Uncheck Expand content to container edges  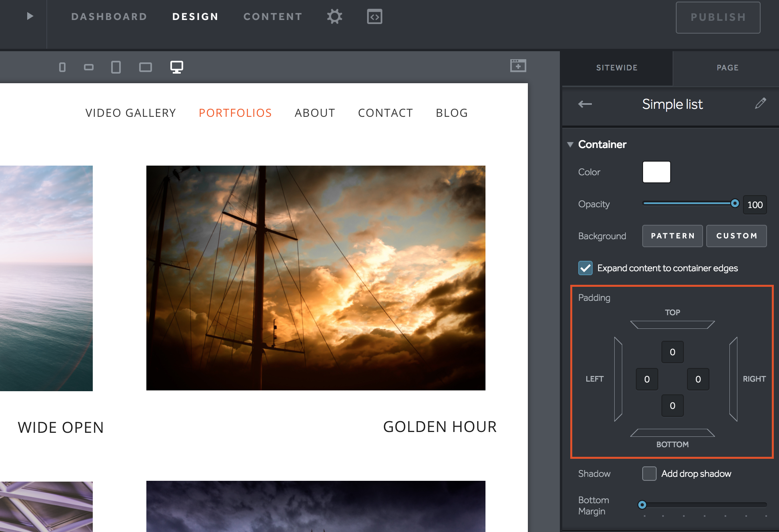[585, 268]
